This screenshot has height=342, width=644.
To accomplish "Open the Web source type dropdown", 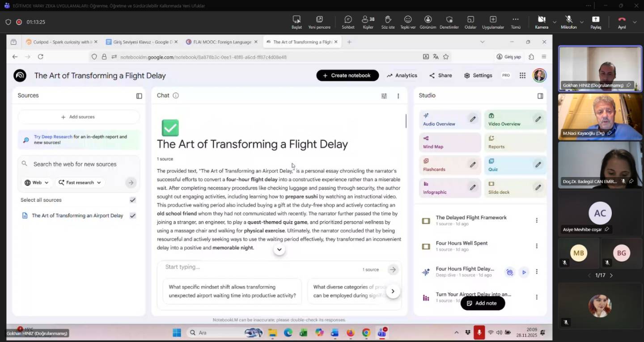I will pos(37,183).
